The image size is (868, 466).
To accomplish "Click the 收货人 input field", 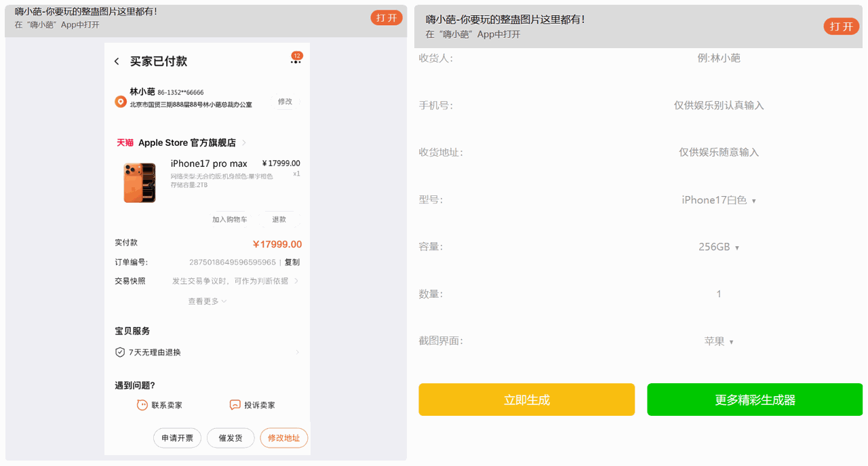I will pyautogui.click(x=719, y=58).
